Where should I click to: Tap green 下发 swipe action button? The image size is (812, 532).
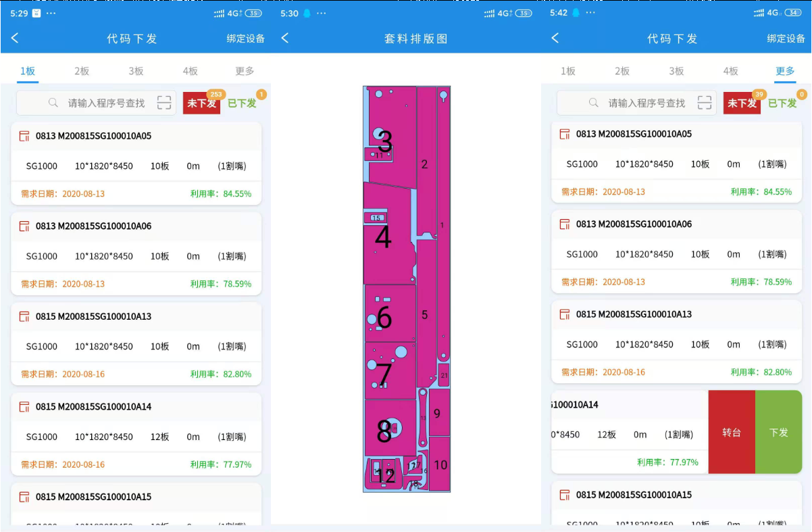click(779, 432)
